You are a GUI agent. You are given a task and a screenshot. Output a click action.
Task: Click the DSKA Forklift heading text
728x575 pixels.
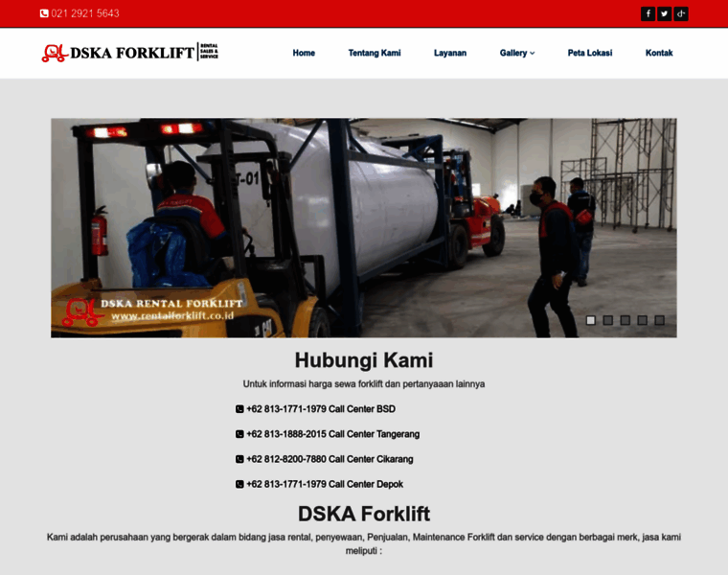click(364, 515)
